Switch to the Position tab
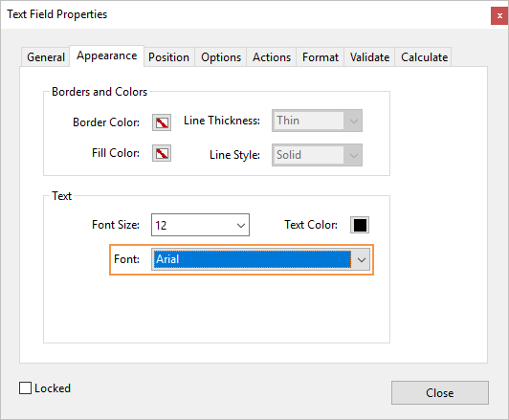The image size is (509, 420). point(168,57)
